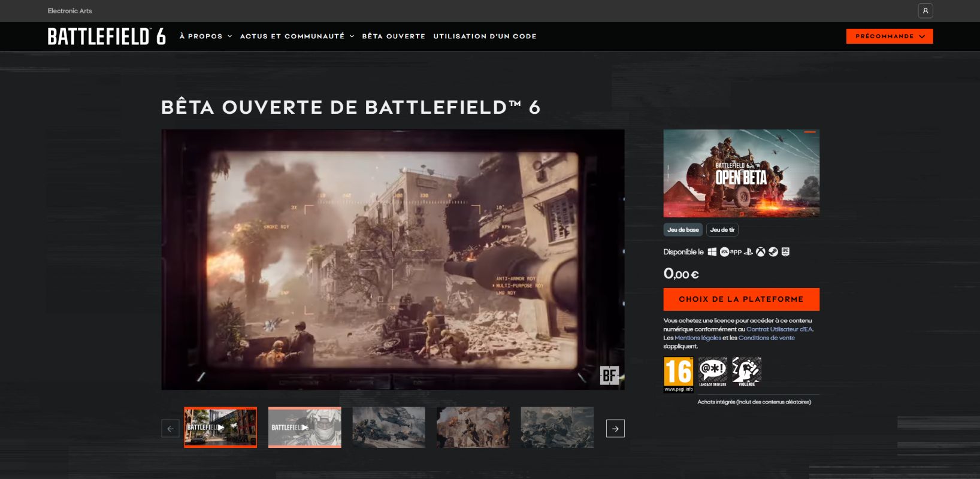This screenshot has height=479, width=980.
Task: Select the Jeu de base tag
Action: point(683,230)
